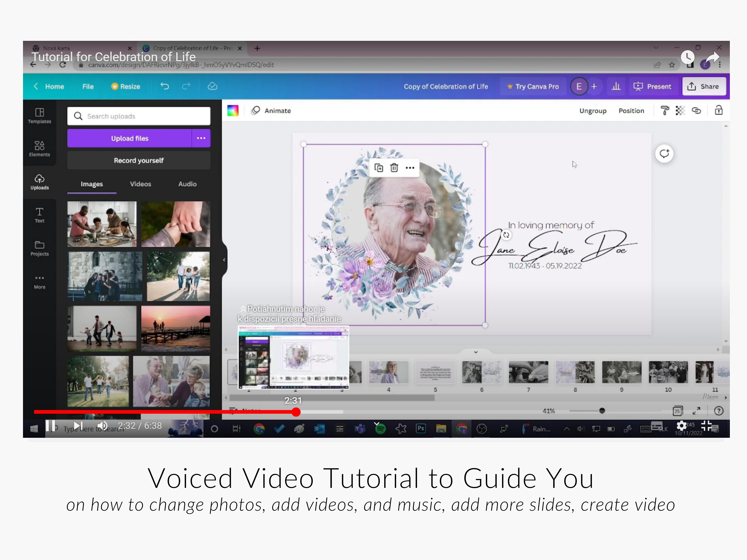Viewport: 747px width, 560px height.
Task: Click the Ungroup button
Action: (x=593, y=111)
